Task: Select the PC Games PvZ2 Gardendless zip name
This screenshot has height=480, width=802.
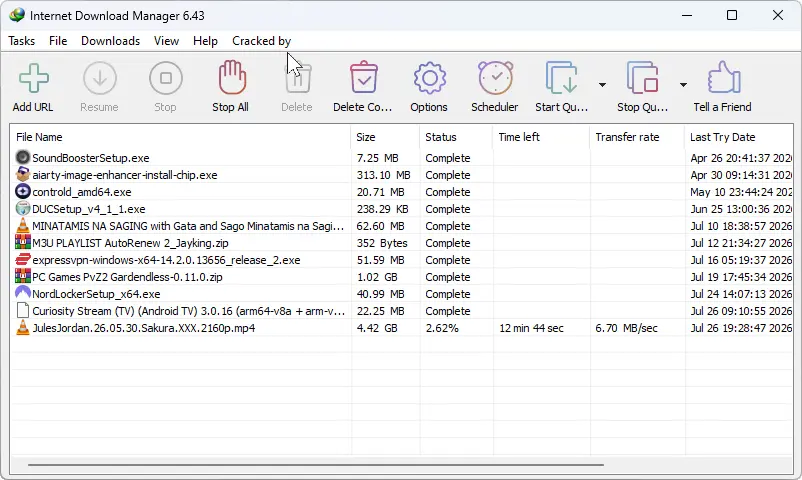Action: point(127,277)
